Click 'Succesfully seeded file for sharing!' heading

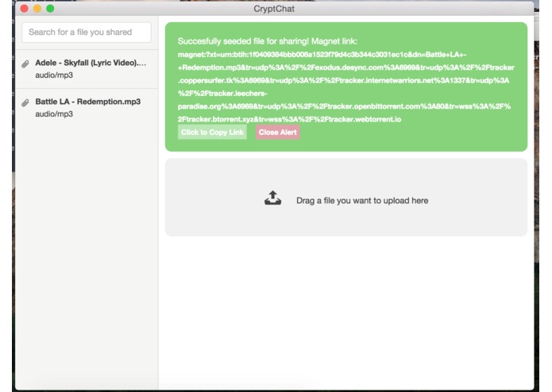point(243,41)
